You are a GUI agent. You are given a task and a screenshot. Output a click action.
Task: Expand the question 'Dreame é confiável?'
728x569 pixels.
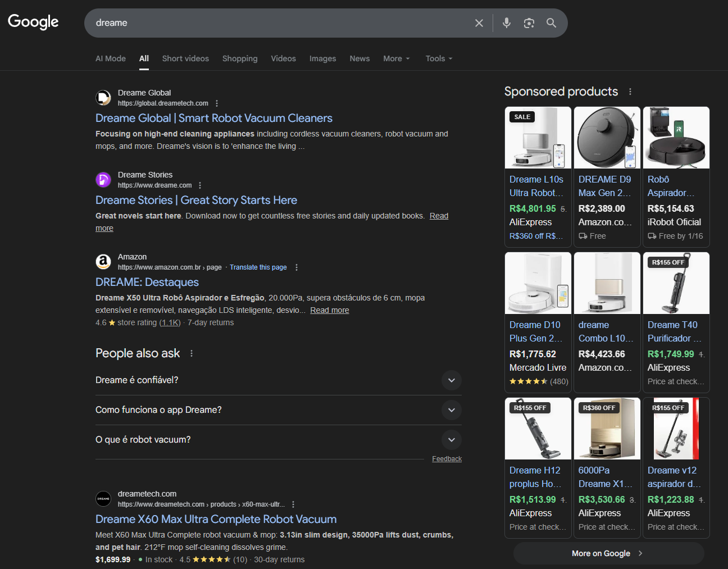click(451, 380)
